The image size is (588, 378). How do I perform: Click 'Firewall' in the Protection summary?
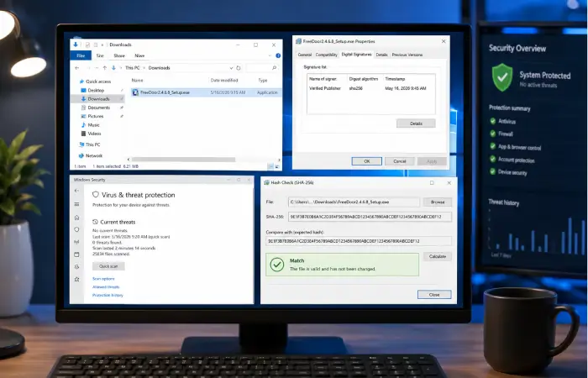pyautogui.click(x=505, y=134)
